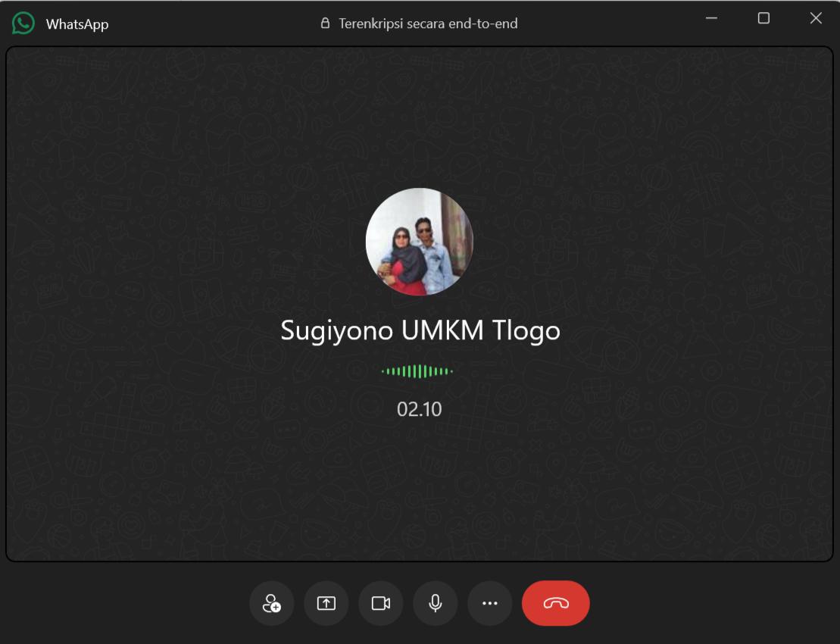Maximize the WhatsApp call window
Screen dimensions: 840x644
click(764, 18)
